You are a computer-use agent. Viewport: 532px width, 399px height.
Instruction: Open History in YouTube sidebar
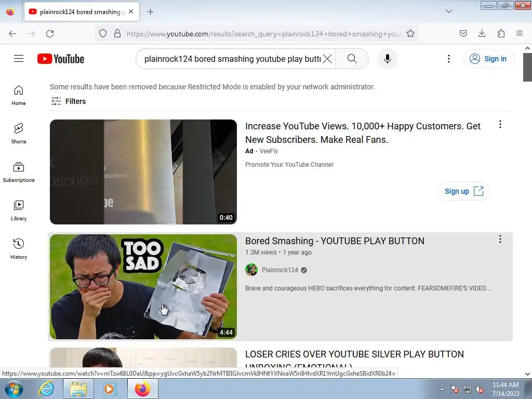(x=19, y=249)
